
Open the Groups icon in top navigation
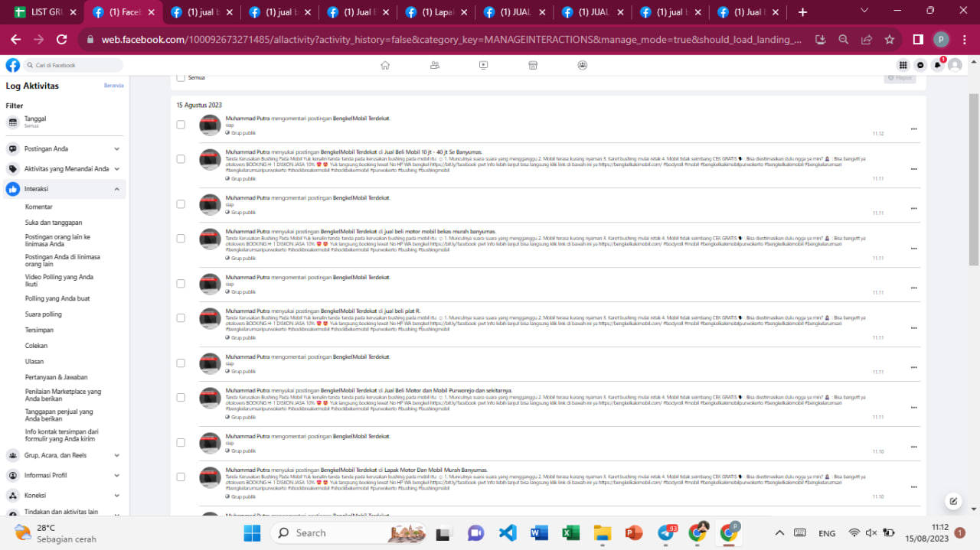(583, 65)
